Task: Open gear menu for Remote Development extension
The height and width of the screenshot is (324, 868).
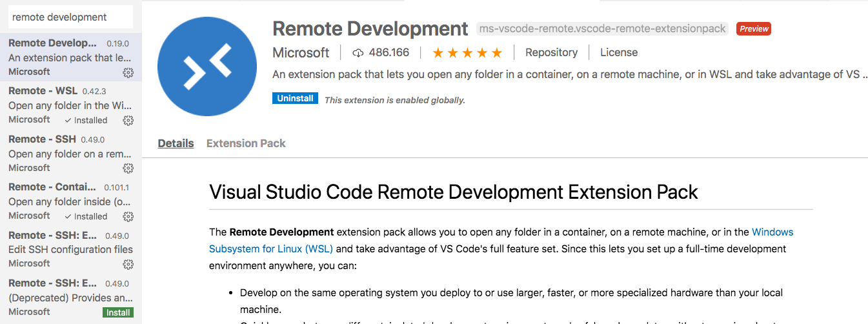Action: coord(128,72)
